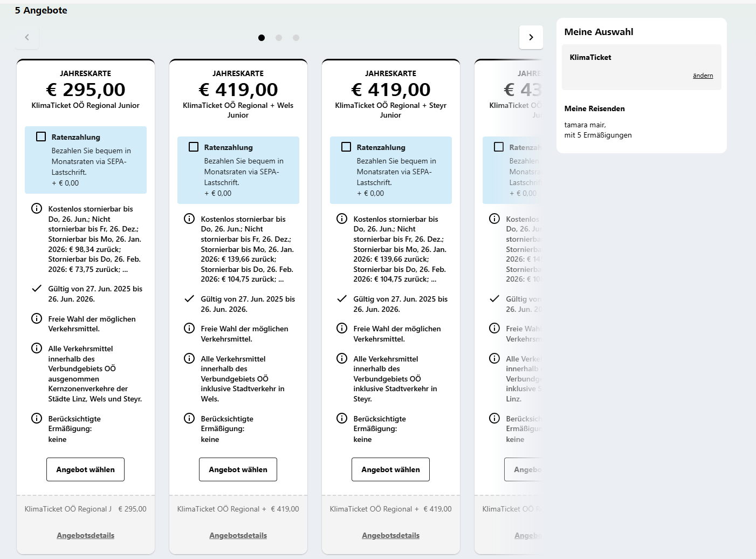Click traveler name 'tamara mair,'

tap(585, 125)
